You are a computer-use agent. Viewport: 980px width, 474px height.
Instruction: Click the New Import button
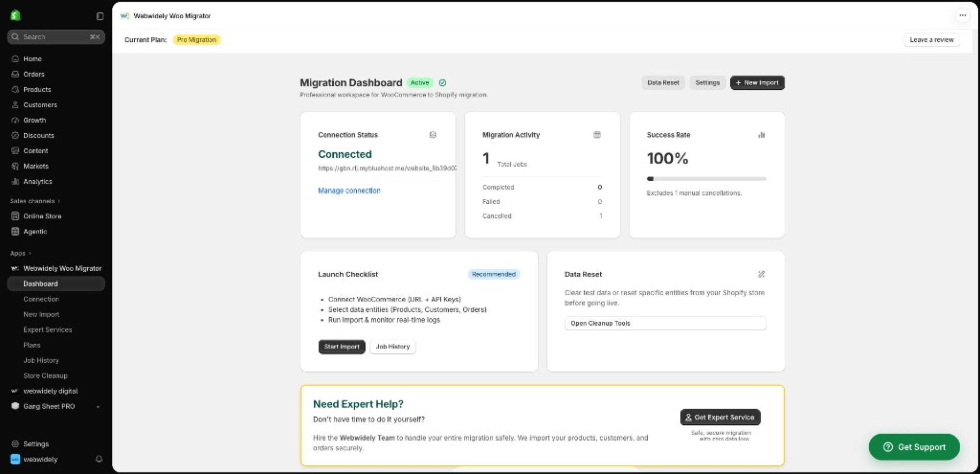757,83
